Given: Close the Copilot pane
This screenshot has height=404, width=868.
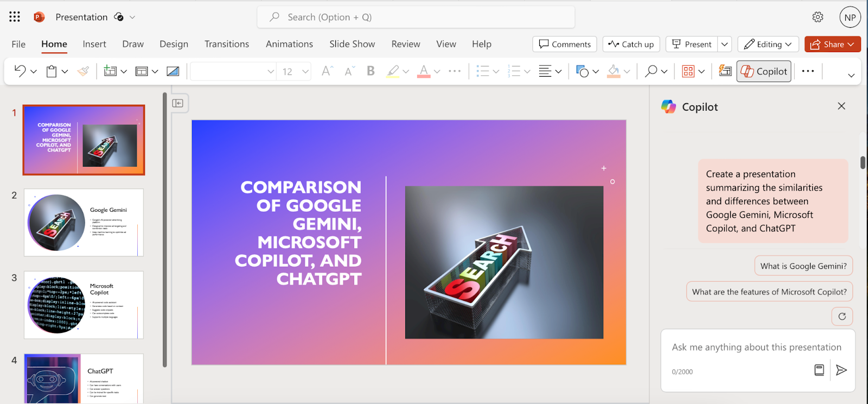Looking at the screenshot, I should (x=841, y=106).
